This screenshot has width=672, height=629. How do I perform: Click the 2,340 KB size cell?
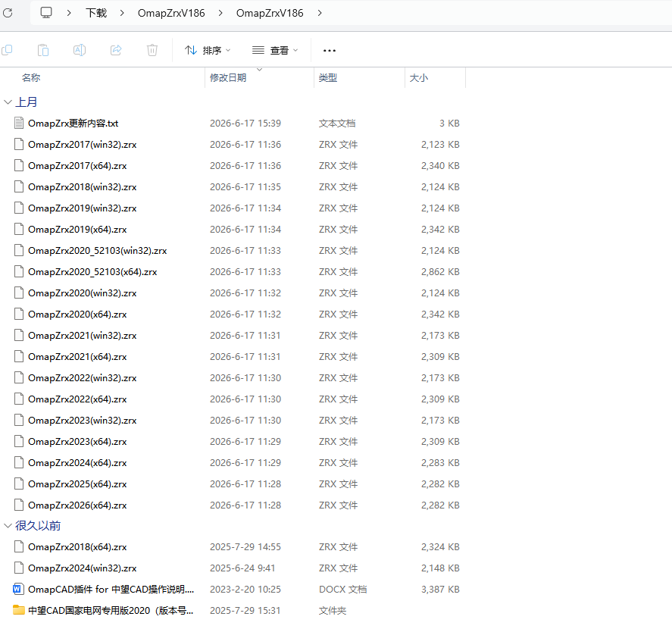pyautogui.click(x=440, y=165)
